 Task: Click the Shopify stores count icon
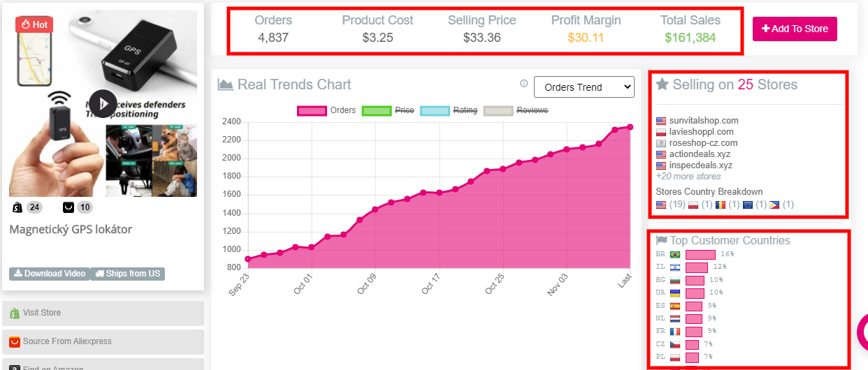click(17, 207)
